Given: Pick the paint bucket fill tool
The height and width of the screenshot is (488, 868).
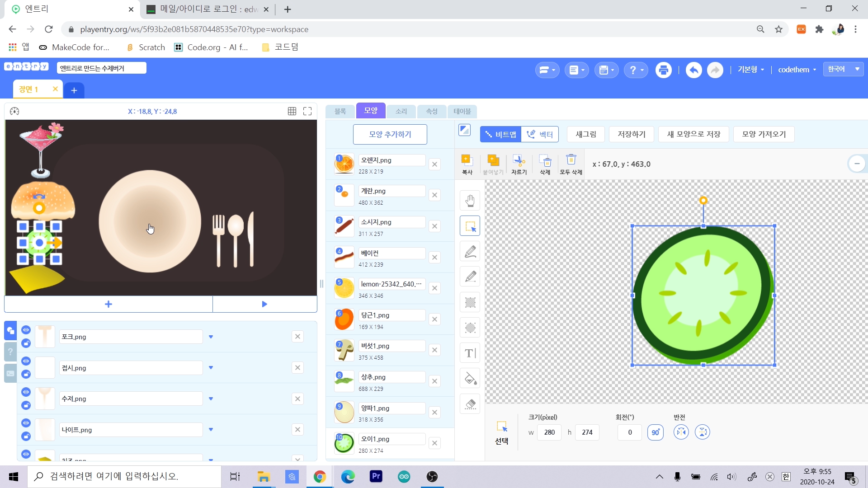Looking at the screenshot, I should coord(470,379).
